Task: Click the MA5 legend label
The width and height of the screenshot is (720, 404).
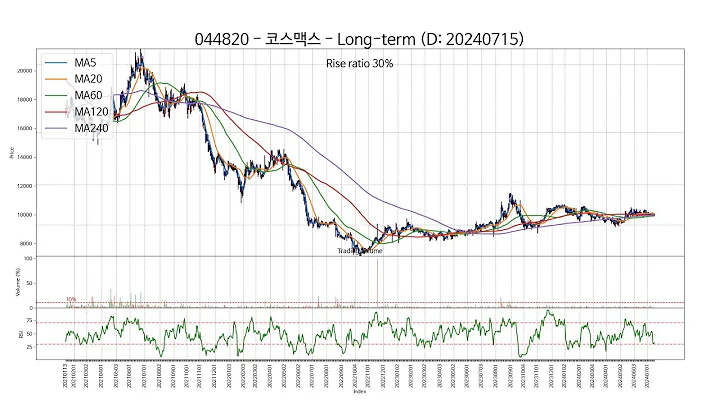Action: (85, 62)
